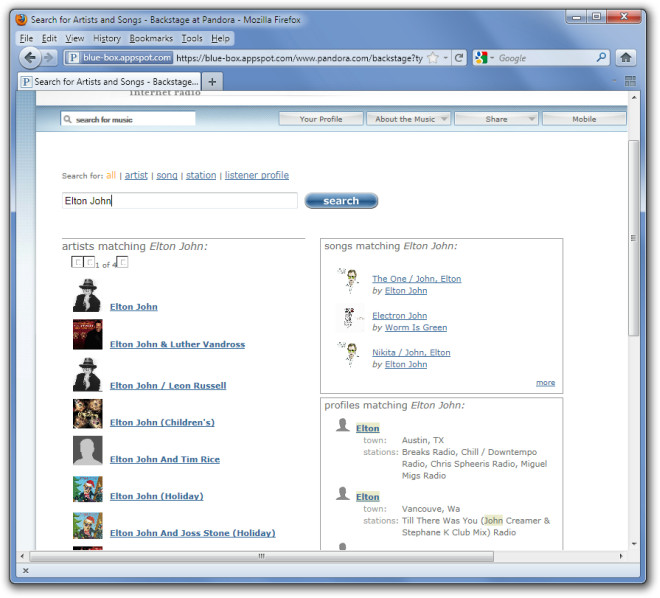Expand the About the Music menu
The width and height of the screenshot is (660, 598).
(x=408, y=119)
